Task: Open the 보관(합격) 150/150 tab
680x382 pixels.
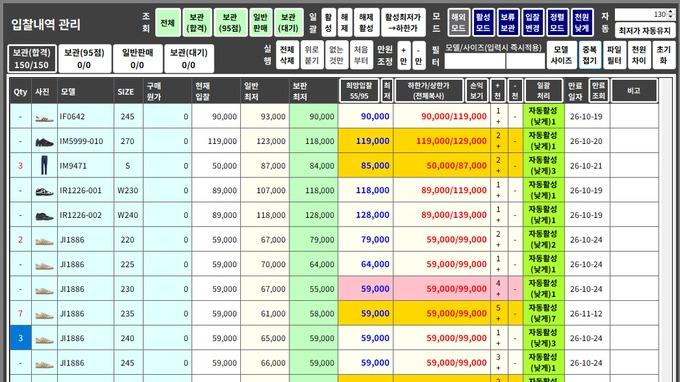Action: tap(32, 59)
